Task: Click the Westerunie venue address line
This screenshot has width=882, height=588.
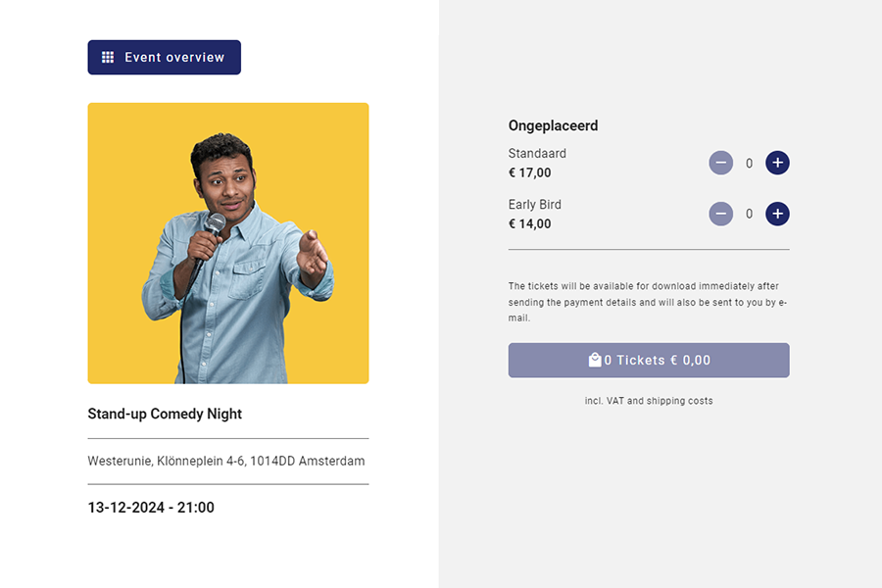Action: point(226,461)
